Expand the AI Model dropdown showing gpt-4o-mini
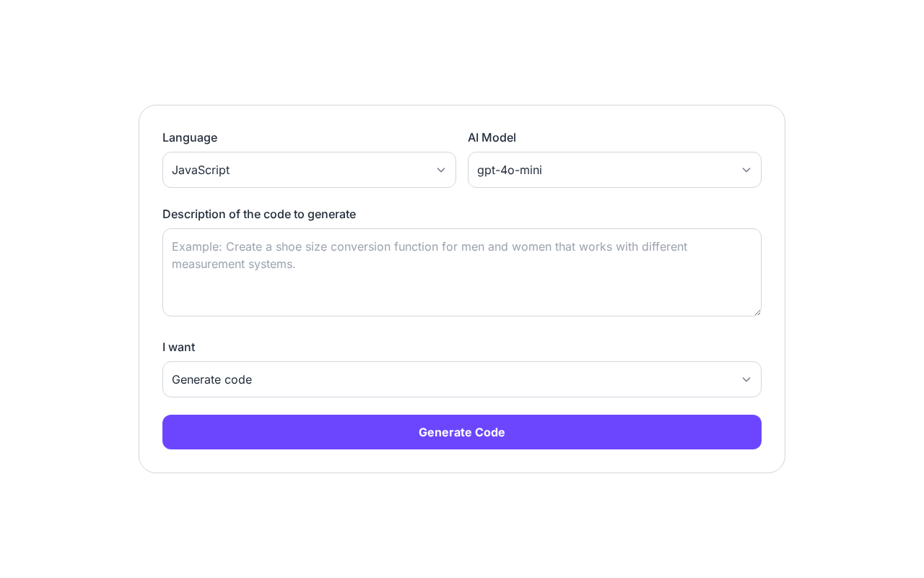This screenshot has height=578, width=924. (x=614, y=170)
